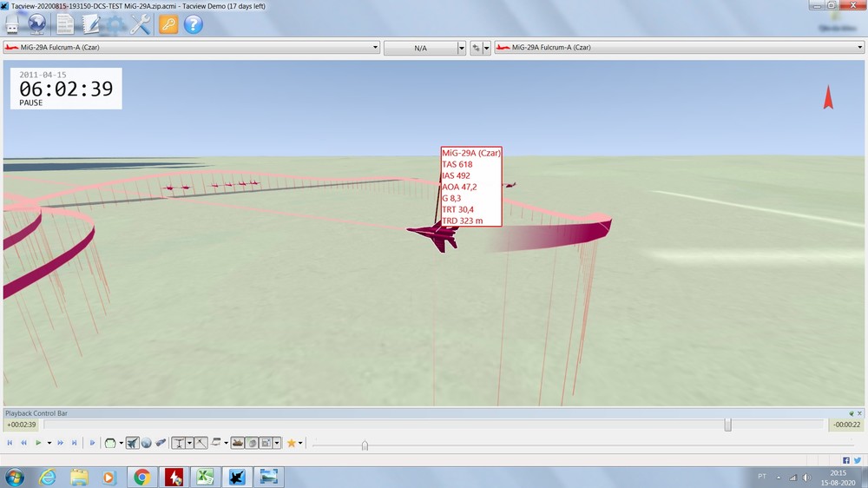Click the swap selected objects icon
Screen dimensions: 868x488
click(x=476, y=48)
